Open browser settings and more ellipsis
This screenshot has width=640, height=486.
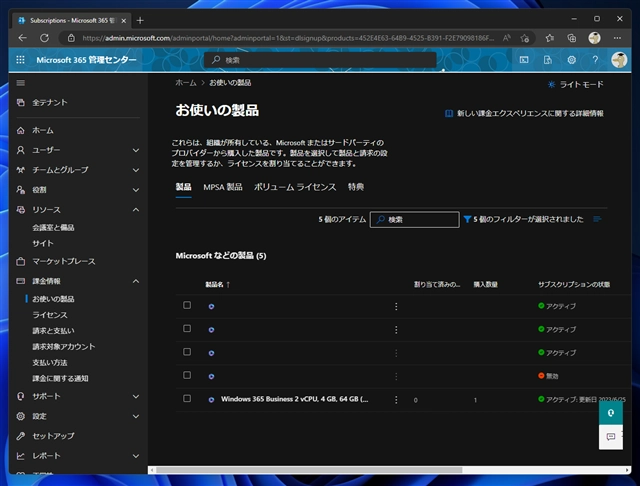[617, 38]
